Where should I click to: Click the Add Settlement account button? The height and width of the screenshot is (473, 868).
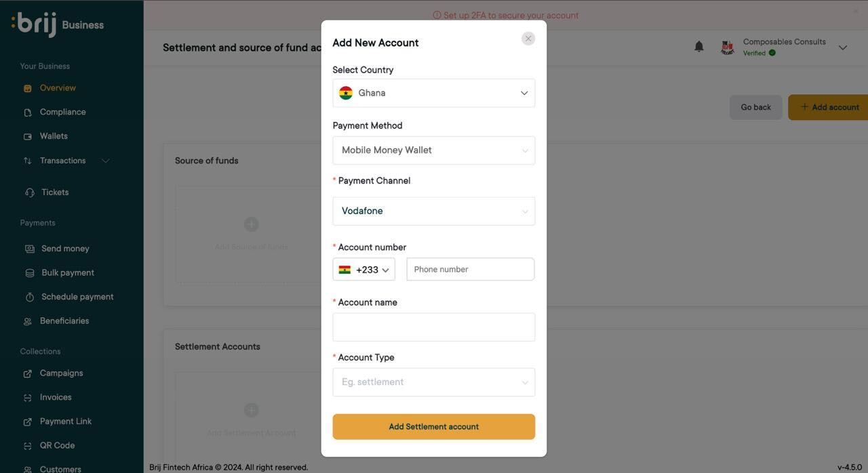tap(433, 427)
